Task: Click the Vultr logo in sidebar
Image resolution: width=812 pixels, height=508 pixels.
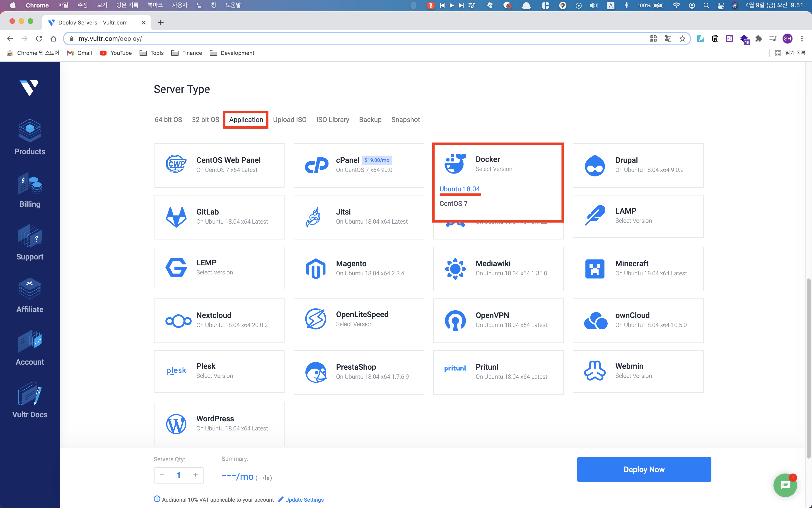Action: (29, 87)
